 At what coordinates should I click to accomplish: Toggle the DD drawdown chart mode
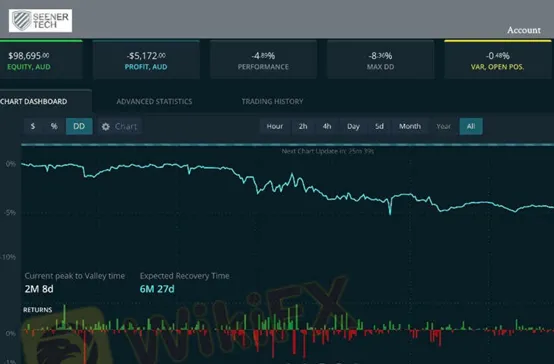79,126
